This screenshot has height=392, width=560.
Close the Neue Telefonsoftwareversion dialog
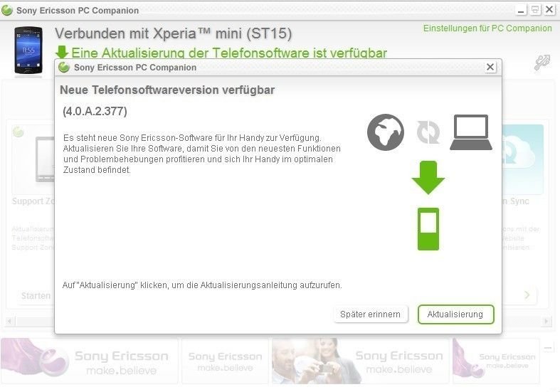[490, 67]
